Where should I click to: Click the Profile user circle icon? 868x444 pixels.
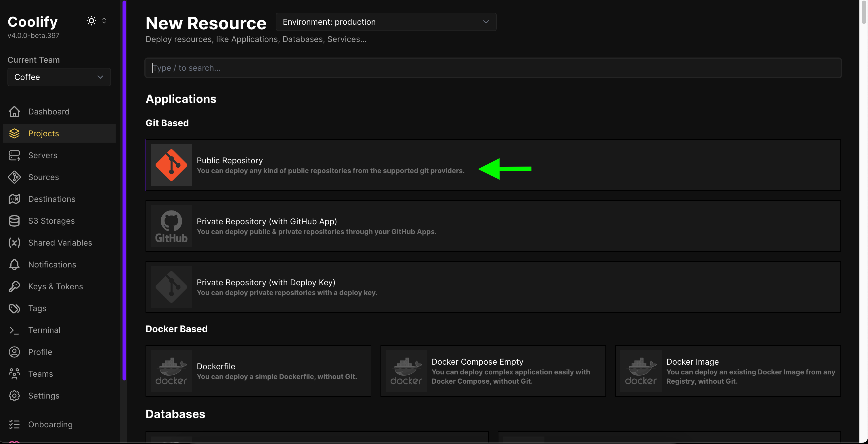pos(14,352)
